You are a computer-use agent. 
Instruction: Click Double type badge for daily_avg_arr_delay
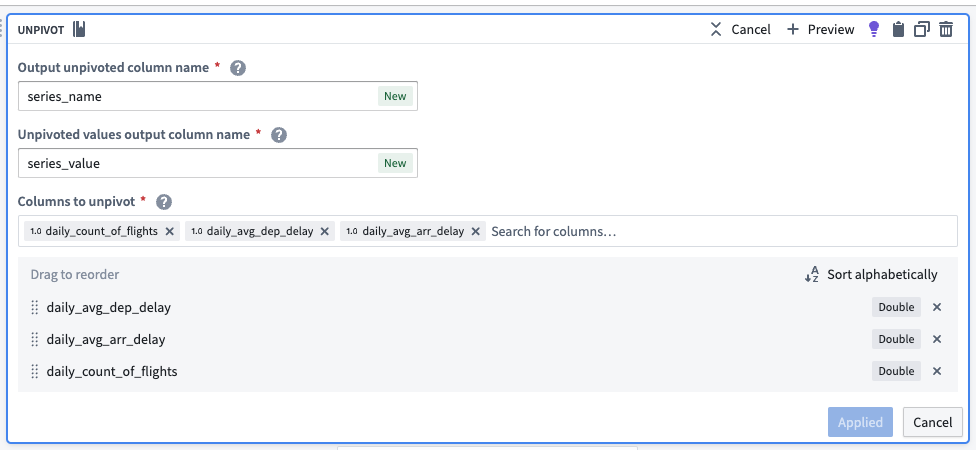896,339
